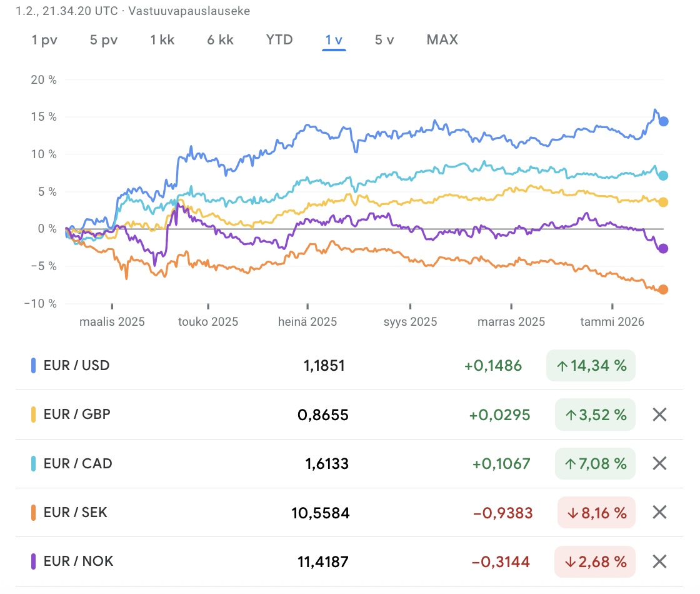Switch to the 1 pv time range
The image size is (700, 594).
(x=45, y=40)
